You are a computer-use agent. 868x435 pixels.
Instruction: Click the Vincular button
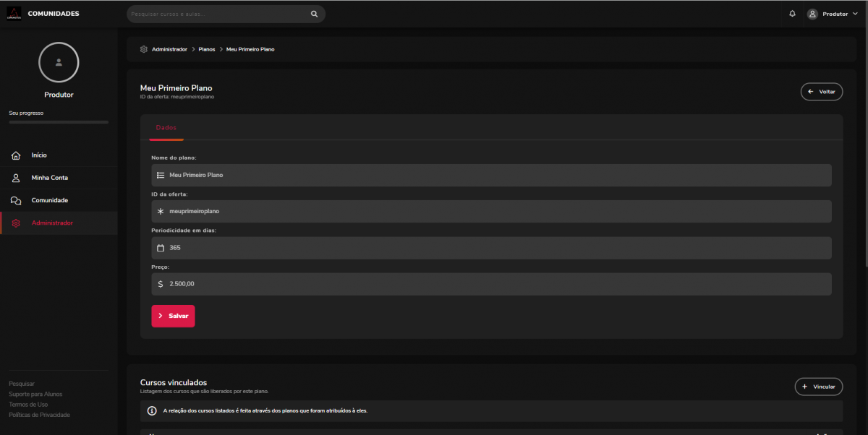point(818,387)
